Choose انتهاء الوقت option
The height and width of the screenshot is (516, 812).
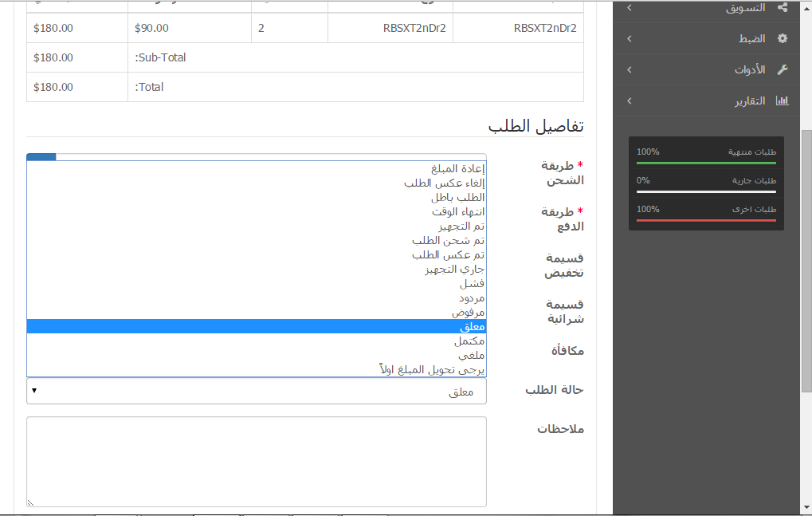257,212
